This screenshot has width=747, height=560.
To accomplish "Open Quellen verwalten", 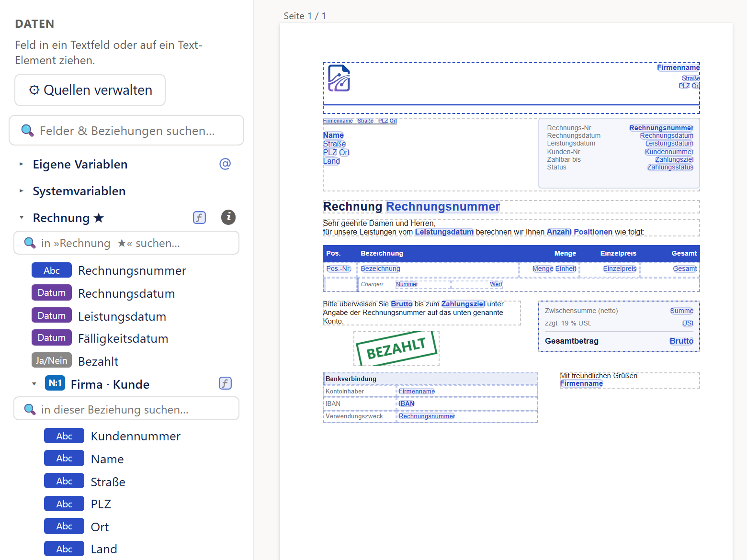I will (x=90, y=90).
